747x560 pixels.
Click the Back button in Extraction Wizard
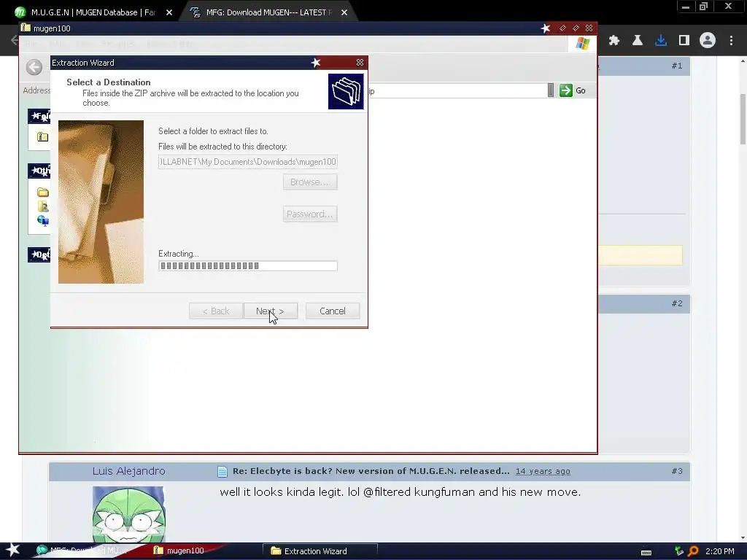point(216,311)
